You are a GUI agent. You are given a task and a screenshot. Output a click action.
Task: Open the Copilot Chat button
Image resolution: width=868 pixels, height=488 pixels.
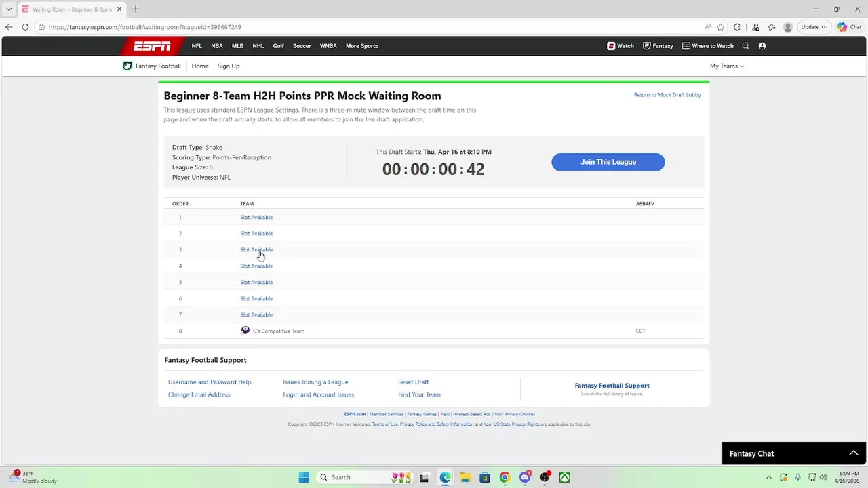[x=851, y=27]
